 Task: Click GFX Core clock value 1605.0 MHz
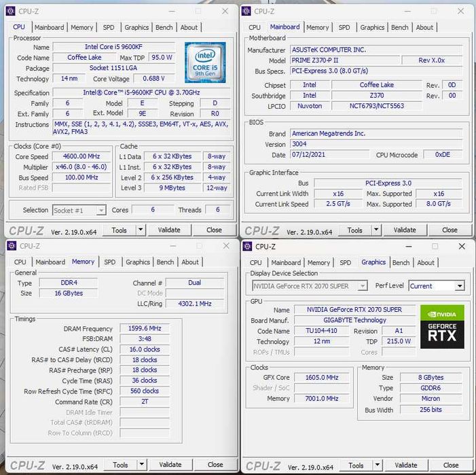[322, 378]
